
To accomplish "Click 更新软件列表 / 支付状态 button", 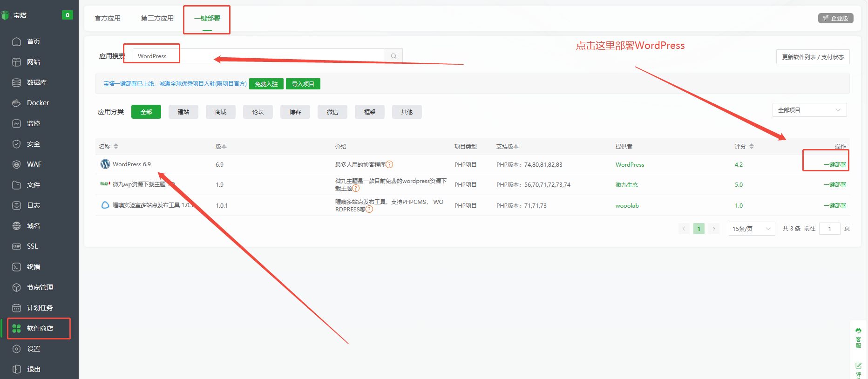I will [x=813, y=57].
